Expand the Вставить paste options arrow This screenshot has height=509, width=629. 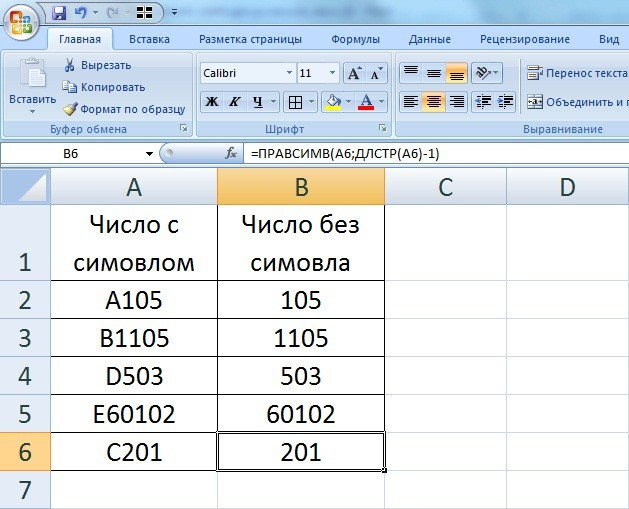pos(32,112)
